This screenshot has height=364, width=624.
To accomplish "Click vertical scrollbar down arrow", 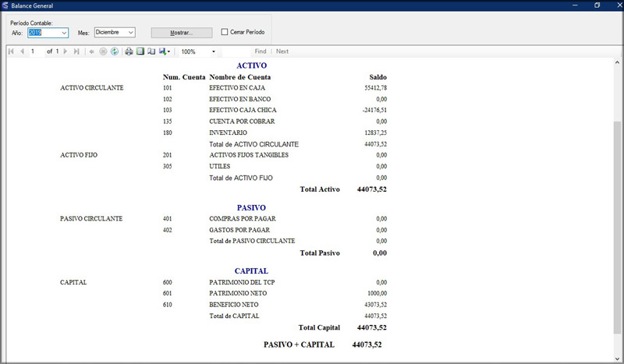I will 617,359.
